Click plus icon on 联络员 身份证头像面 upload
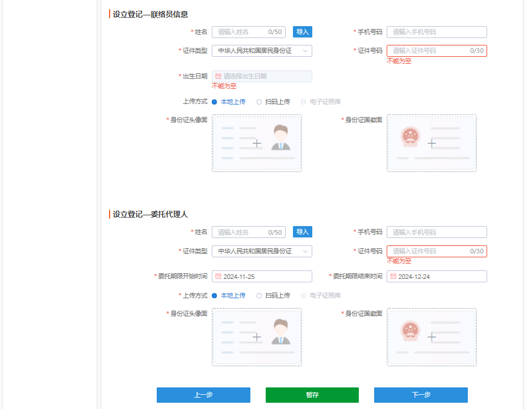 click(x=257, y=143)
